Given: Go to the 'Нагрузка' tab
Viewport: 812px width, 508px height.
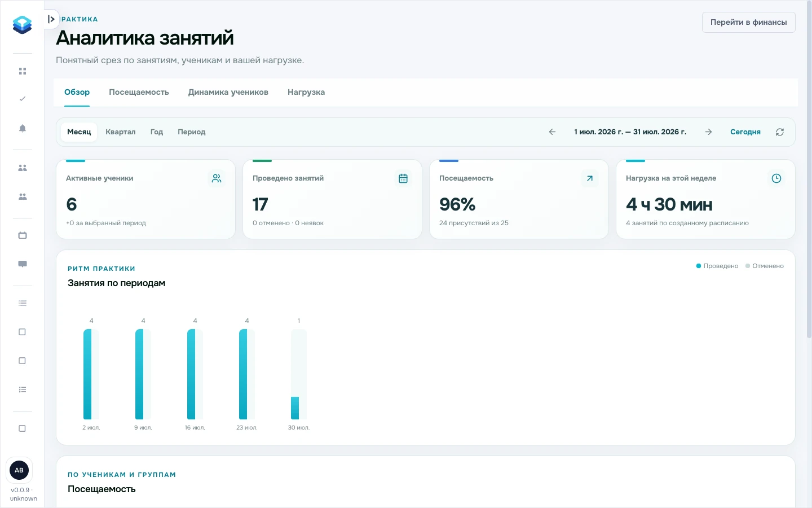Looking at the screenshot, I should (x=306, y=92).
